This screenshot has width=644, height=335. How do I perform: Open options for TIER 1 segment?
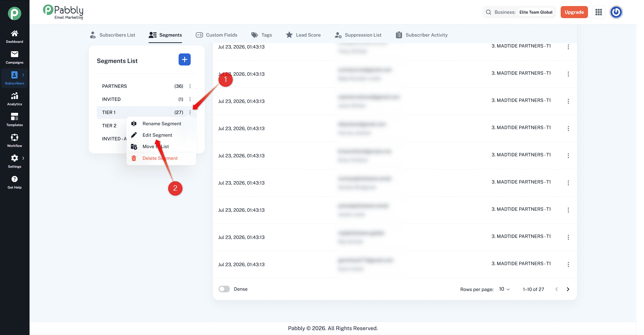[x=190, y=112]
